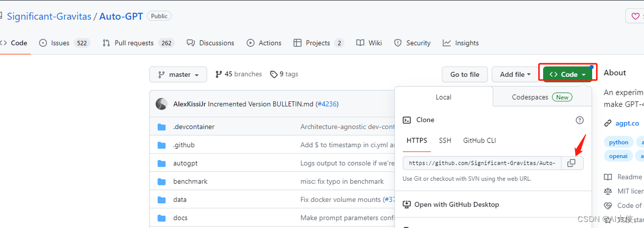Click the Clone help question mark icon
The image size is (644, 228).
point(580,120)
